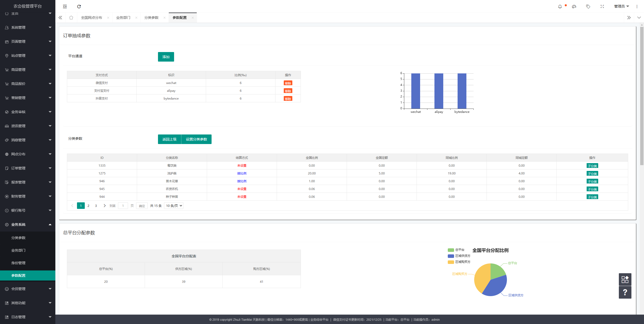644x324 pixels.
Task: Open 子分类 for 种子种苗 row
Action: [x=592, y=197]
